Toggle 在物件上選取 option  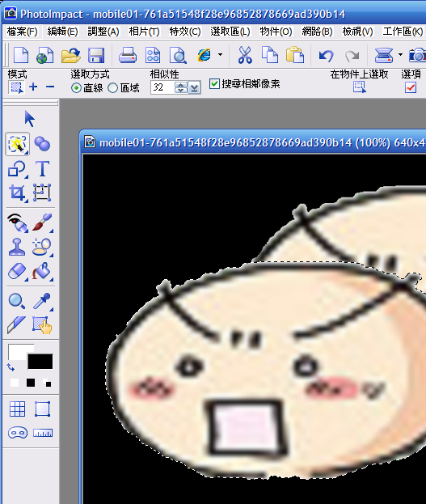[x=360, y=87]
